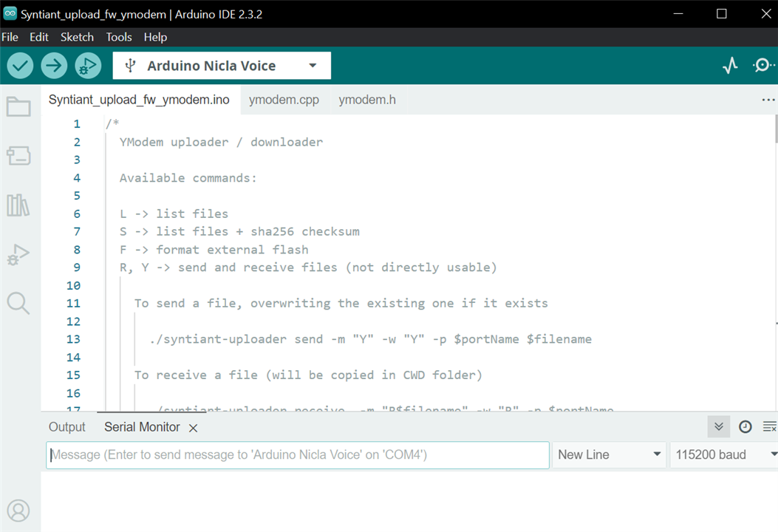Image resolution: width=778 pixels, height=532 pixels.
Task: Toggle autoscroll in Serial Monitor
Action: point(718,427)
